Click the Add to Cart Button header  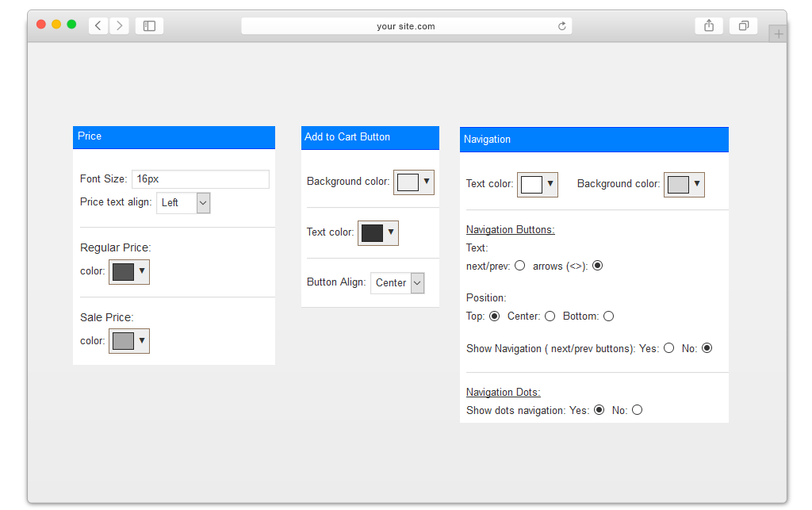[370, 138]
